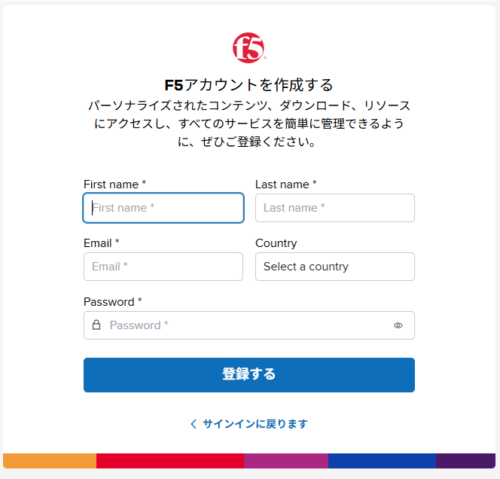
Task: Click the red segment of bottom stripe
Action: (170, 461)
